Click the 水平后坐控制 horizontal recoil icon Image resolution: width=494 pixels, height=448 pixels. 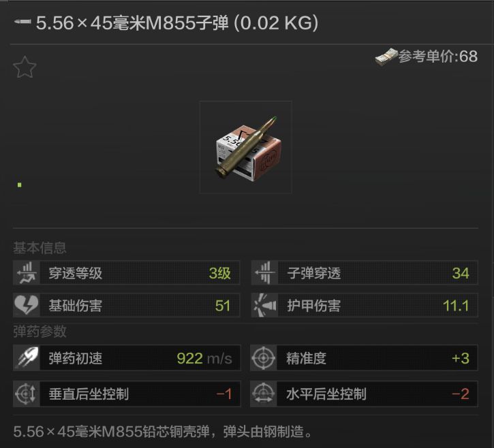click(x=264, y=394)
